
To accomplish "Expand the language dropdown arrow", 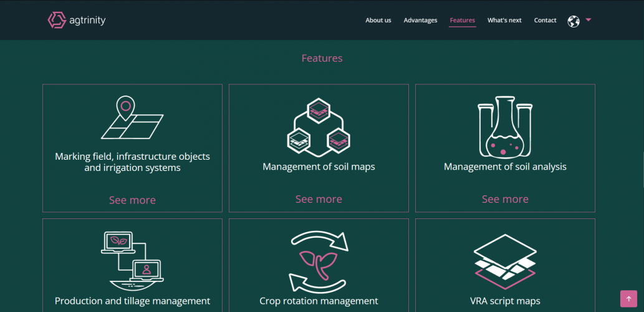I will (588, 19).
